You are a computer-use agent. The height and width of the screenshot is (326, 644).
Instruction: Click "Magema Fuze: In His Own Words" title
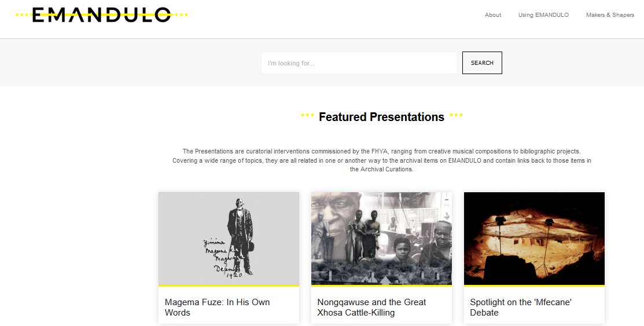(x=217, y=307)
